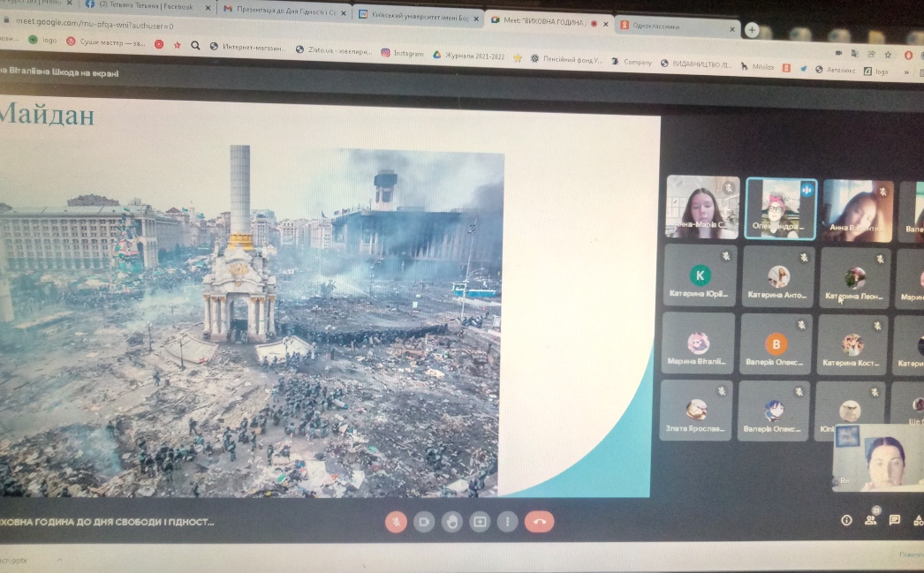924x573 pixels.
Task: Click the Instagram bookmark
Action: [403, 55]
